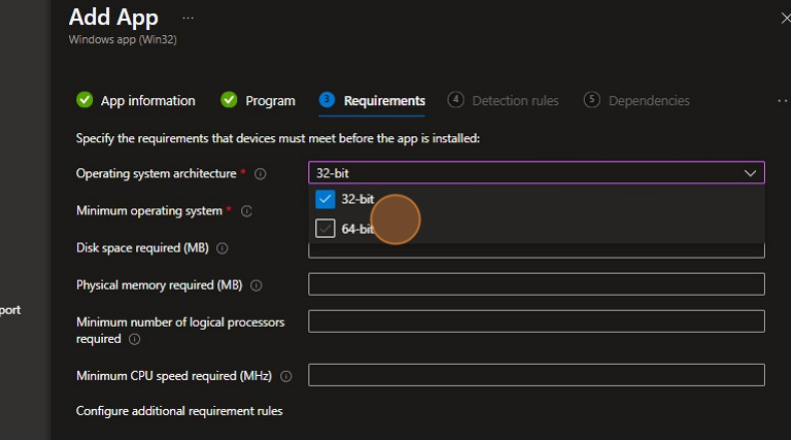The width and height of the screenshot is (791, 440).
Task: Open the ellipsis menu beside Add App title
Action: pos(188,19)
